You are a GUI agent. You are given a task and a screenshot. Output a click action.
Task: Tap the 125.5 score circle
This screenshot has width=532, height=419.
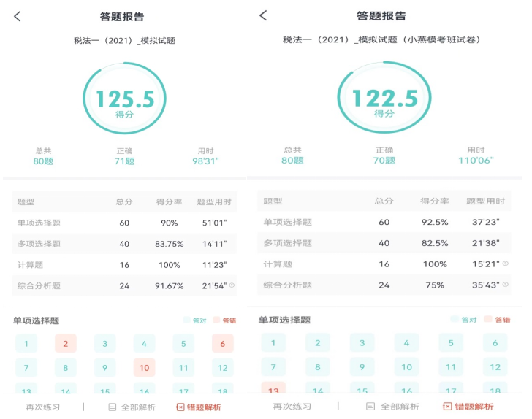point(124,99)
